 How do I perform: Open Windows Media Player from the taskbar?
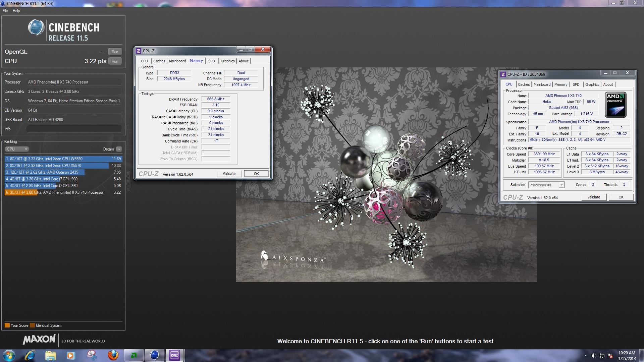click(x=71, y=355)
